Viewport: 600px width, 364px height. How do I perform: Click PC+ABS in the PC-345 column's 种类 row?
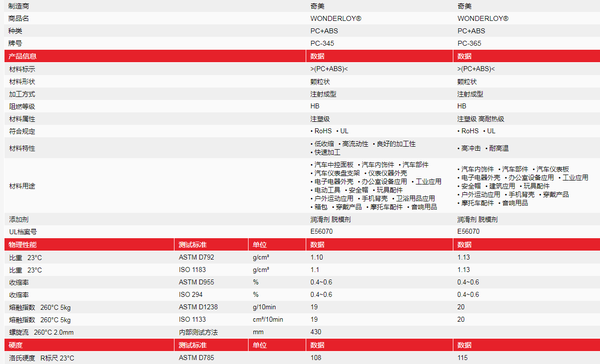coord(324,31)
